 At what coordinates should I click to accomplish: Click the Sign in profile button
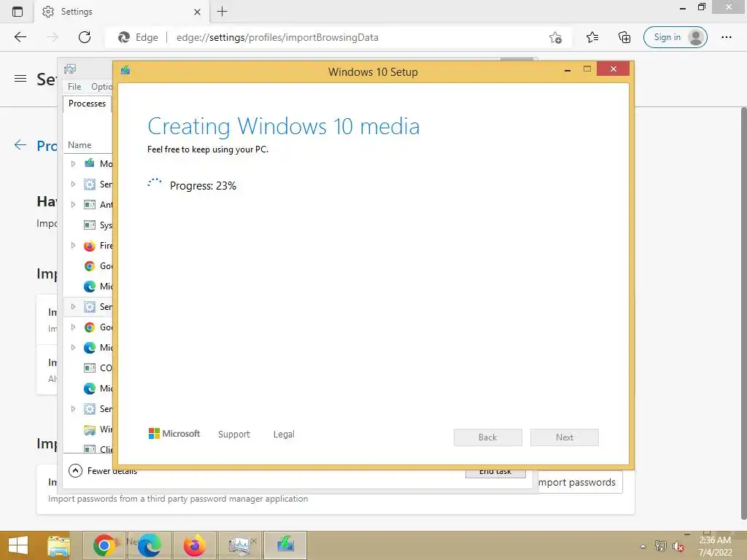pos(675,37)
